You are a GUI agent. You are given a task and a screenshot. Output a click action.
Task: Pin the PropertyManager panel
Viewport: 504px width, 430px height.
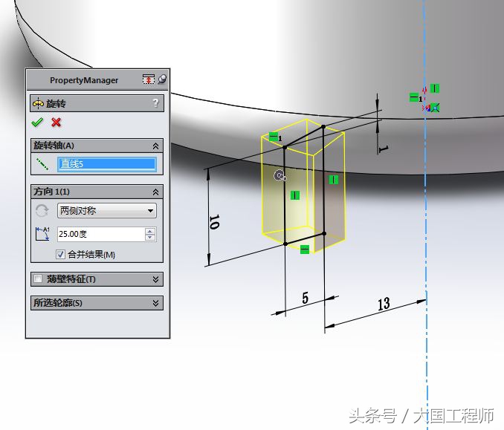pyautogui.click(x=162, y=79)
